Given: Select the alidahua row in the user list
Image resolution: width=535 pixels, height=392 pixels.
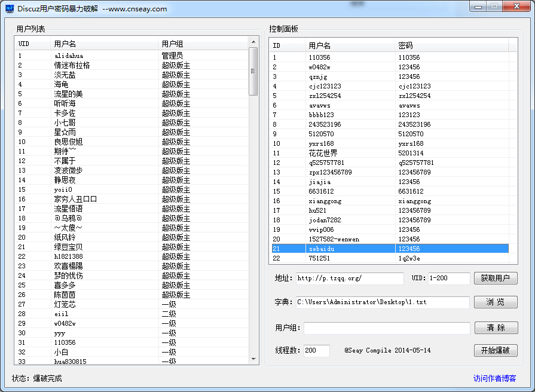Looking at the screenshot, I should click(x=132, y=56).
